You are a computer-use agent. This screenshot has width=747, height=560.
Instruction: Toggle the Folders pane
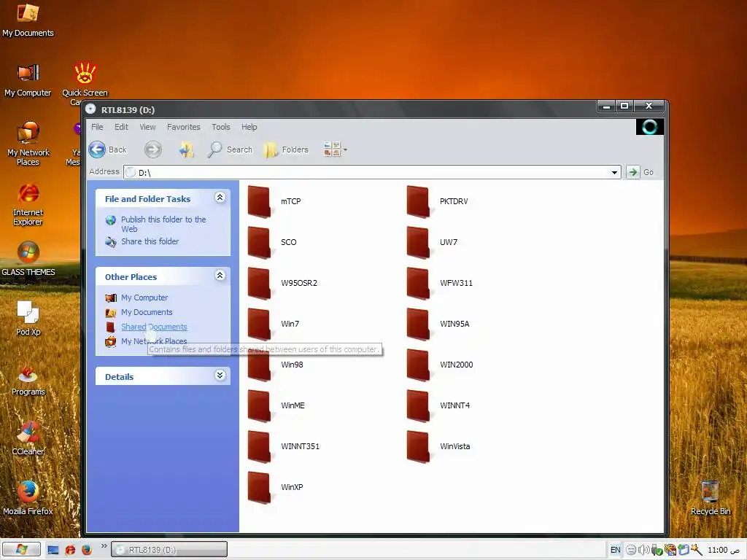[x=286, y=149]
